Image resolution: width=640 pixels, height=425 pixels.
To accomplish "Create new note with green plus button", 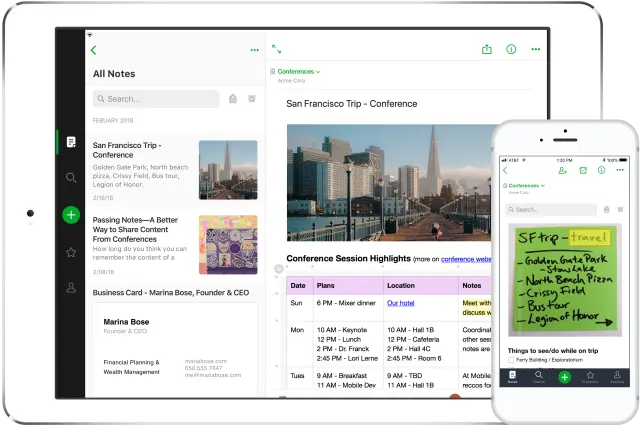I will point(71,214).
